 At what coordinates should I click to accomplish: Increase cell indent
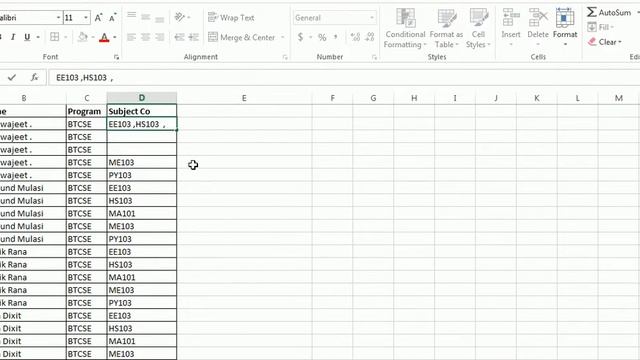[x=193, y=37]
